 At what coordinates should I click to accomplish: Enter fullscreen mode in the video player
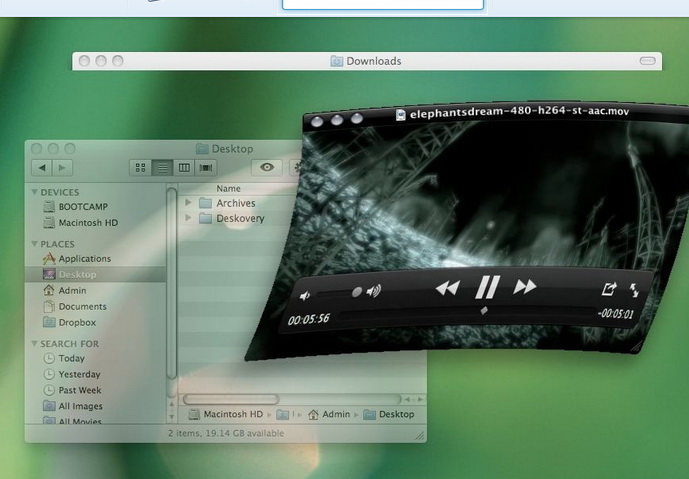(x=634, y=291)
